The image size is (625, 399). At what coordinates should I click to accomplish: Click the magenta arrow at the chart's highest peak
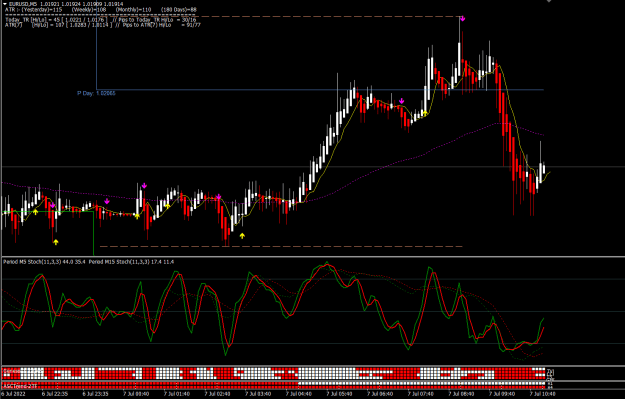point(462,18)
